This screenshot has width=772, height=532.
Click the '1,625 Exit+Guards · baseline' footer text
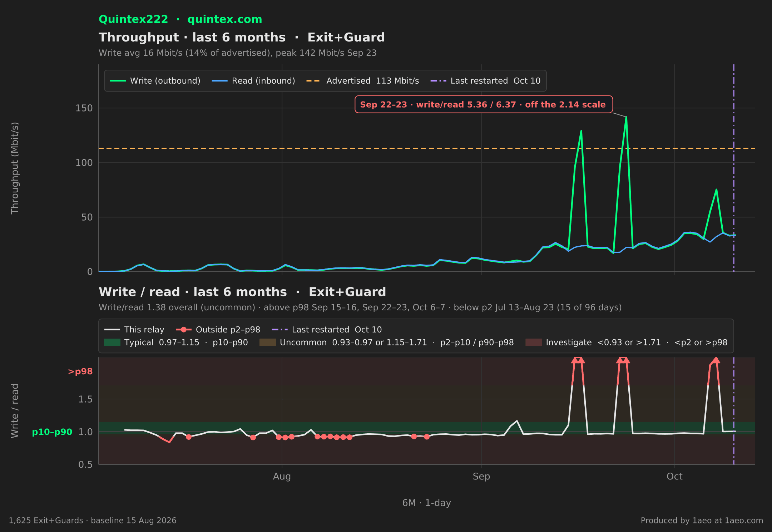pos(93,521)
